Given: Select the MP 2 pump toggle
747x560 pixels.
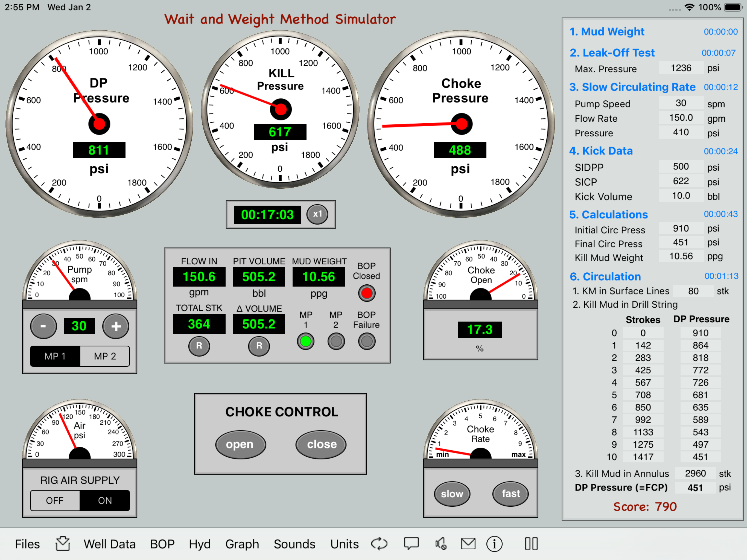Looking at the screenshot, I should pyautogui.click(x=104, y=356).
